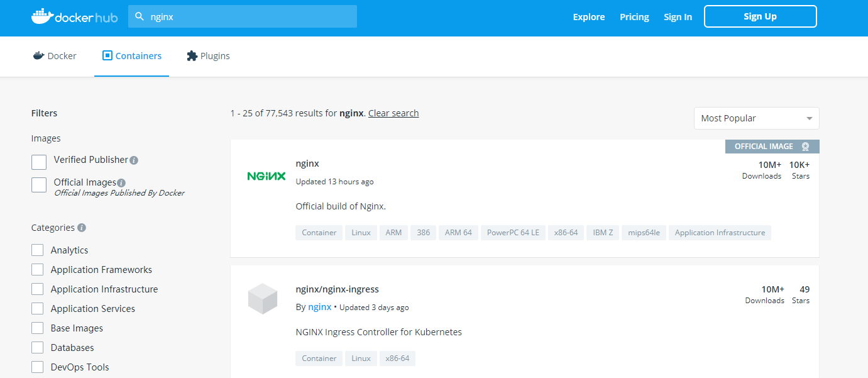Click the Official Image badge ribbon icon
This screenshot has height=378, width=868.
(x=806, y=147)
